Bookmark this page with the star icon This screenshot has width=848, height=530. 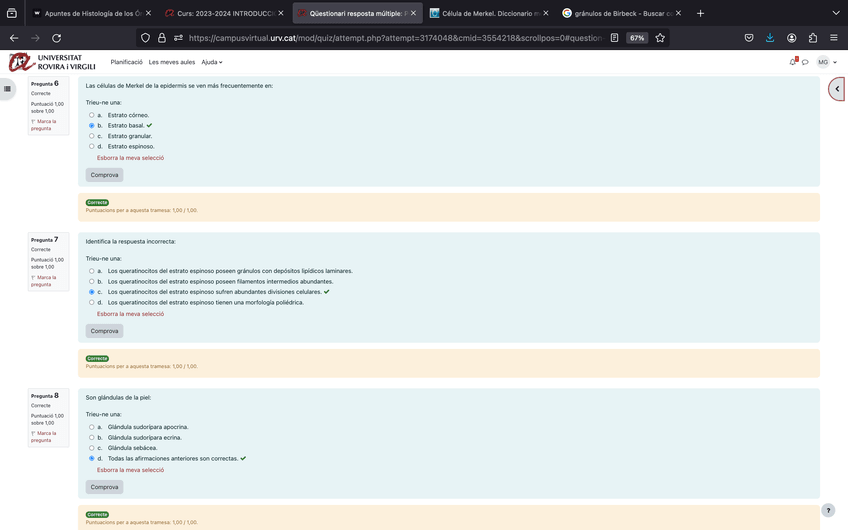click(x=660, y=38)
